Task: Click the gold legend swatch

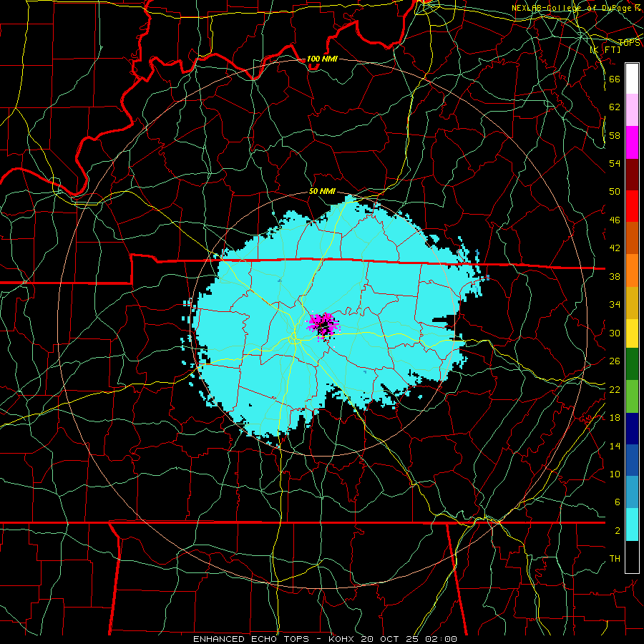Action: click(x=632, y=302)
